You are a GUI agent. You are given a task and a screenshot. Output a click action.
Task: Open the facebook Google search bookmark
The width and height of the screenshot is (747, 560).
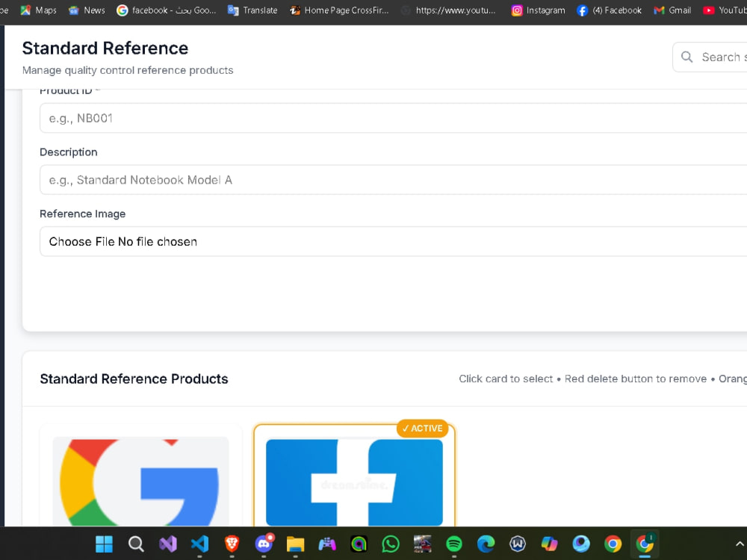(x=167, y=10)
